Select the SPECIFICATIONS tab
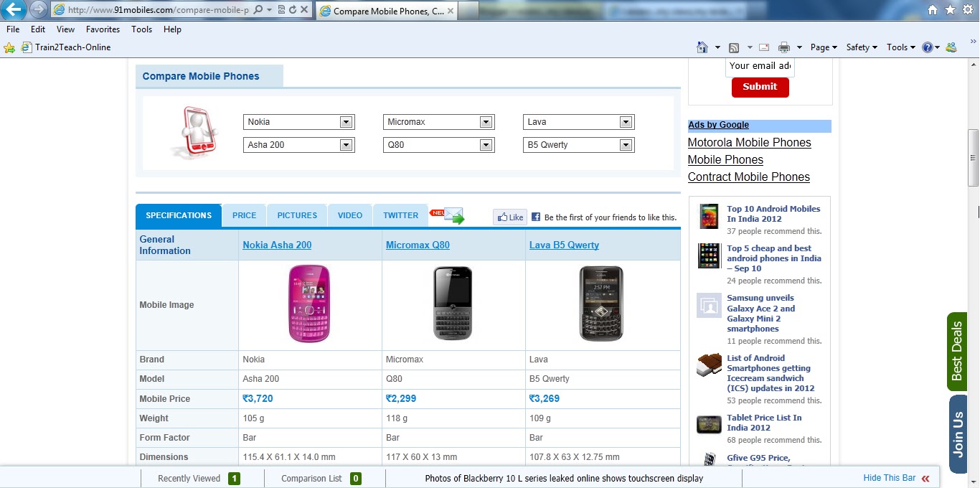 tap(179, 215)
